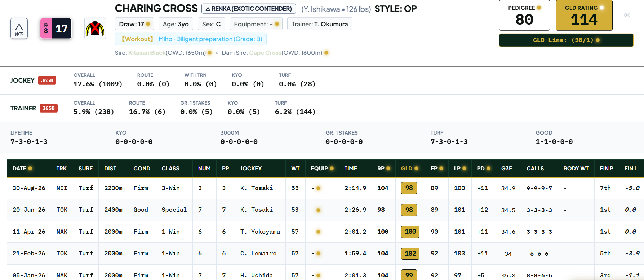Image resolution: width=644 pixels, height=280 pixels.
Task: Click the info dot beside Equipment
Action: 277,24
